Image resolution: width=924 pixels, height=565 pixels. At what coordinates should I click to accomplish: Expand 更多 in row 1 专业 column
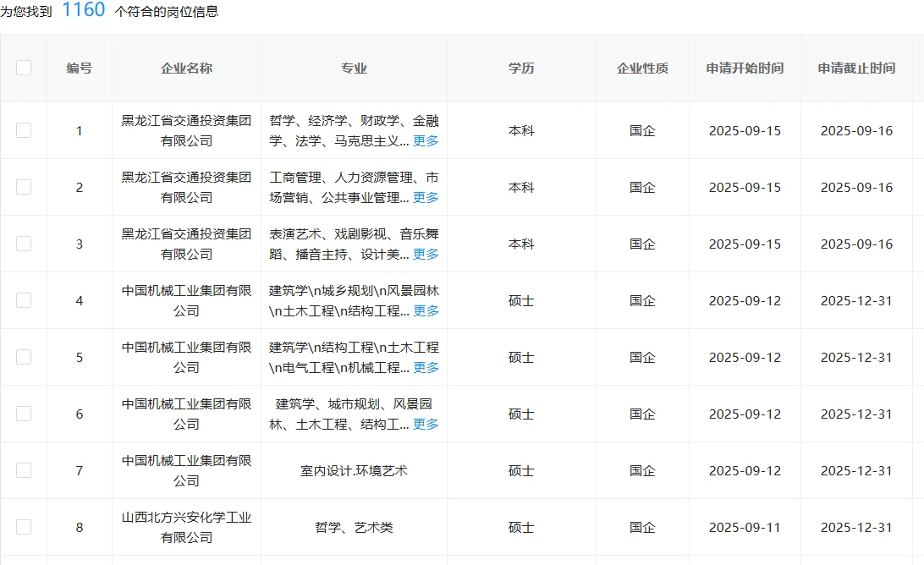click(x=426, y=140)
